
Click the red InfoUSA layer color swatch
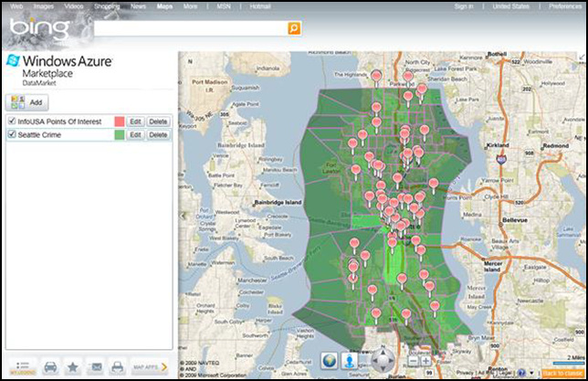point(120,122)
